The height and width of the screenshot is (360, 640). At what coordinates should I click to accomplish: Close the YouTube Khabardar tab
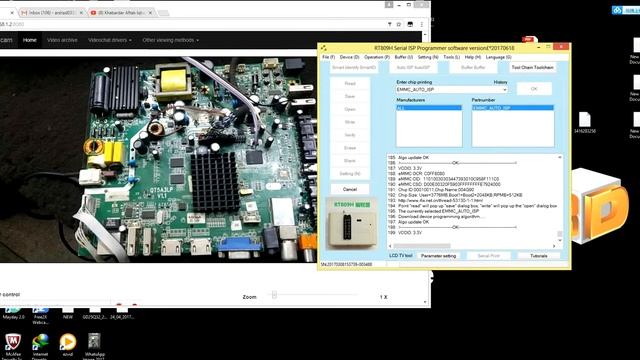click(x=150, y=13)
